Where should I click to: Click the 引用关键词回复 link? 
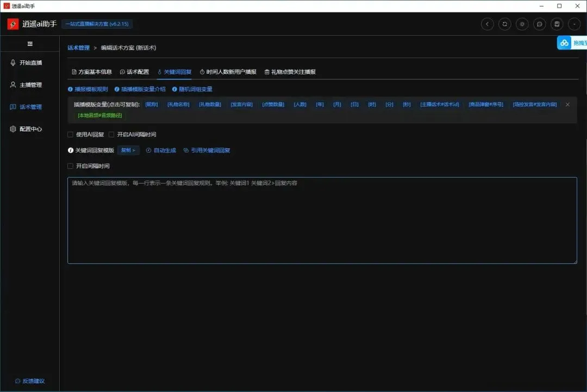click(207, 150)
